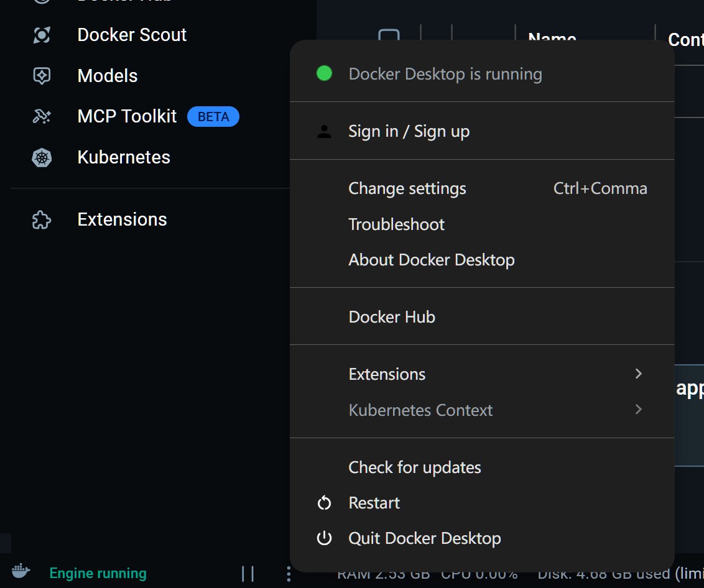This screenshot has width=704, height=588.
Task: Click the Docker whale icon in status bar
Action: (x=21, y=571)
